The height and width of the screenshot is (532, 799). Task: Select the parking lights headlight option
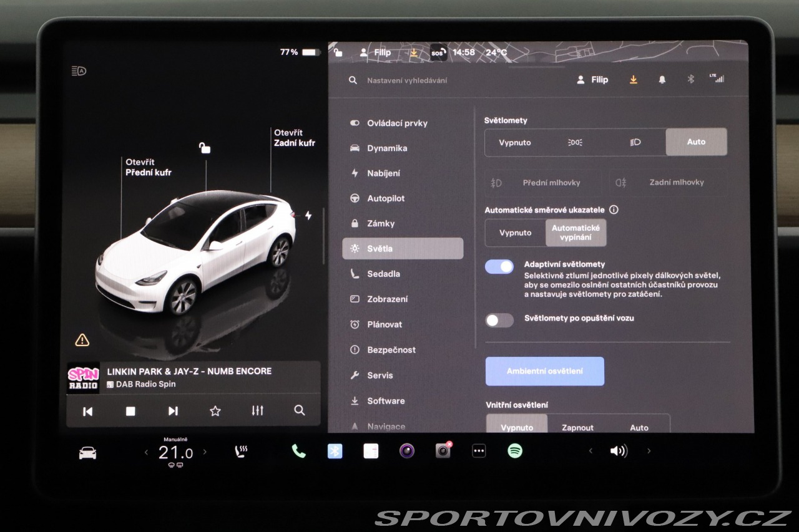(x=575, y=142)
